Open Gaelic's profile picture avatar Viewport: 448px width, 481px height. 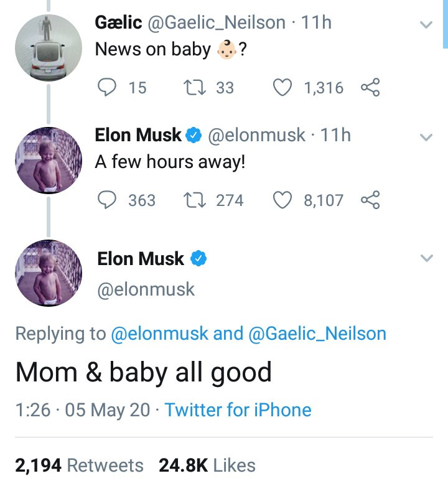(49, 47)
